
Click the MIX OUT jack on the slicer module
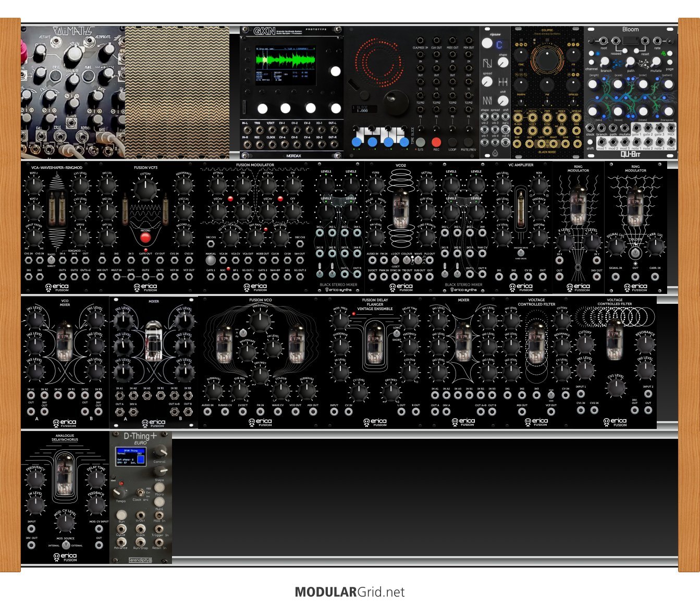(469, 40)
